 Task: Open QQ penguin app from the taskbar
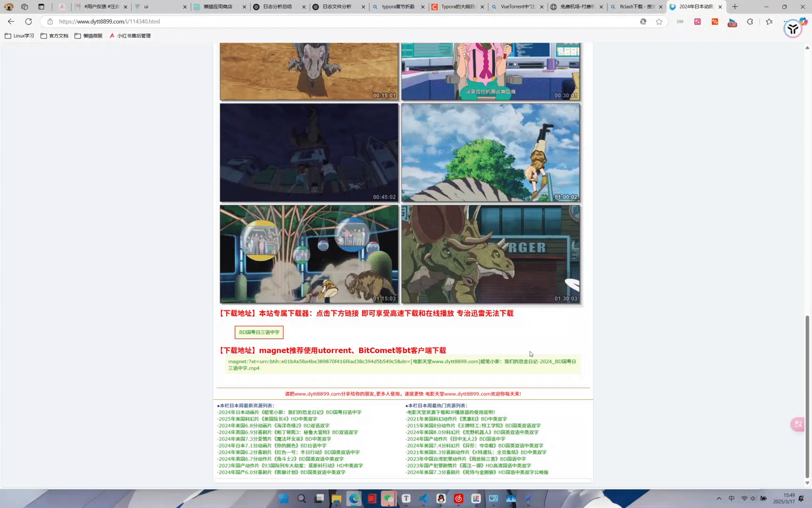pos(441,499)
